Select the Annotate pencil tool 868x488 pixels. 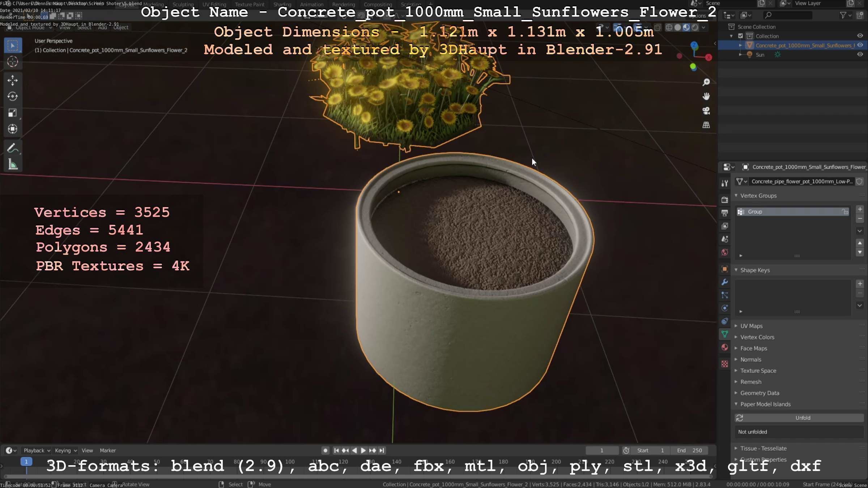13,148
